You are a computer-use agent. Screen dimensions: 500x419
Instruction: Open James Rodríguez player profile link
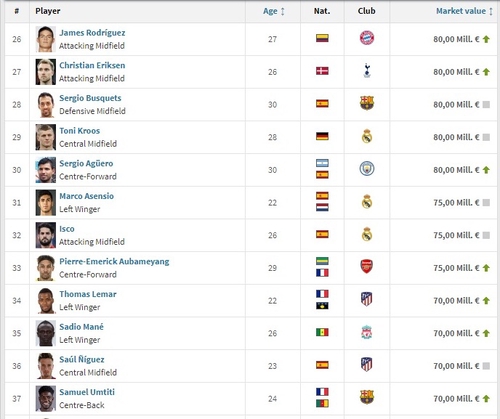92,33
